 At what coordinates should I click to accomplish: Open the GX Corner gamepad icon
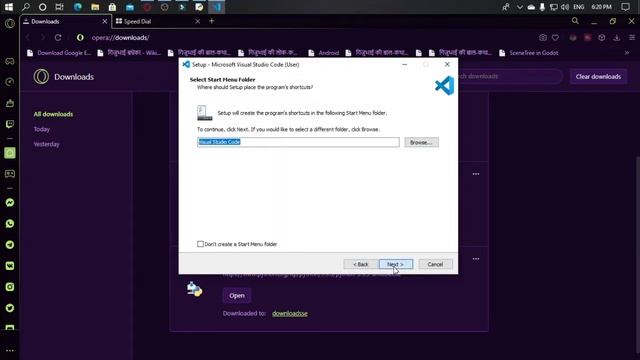tap(10, 61)
